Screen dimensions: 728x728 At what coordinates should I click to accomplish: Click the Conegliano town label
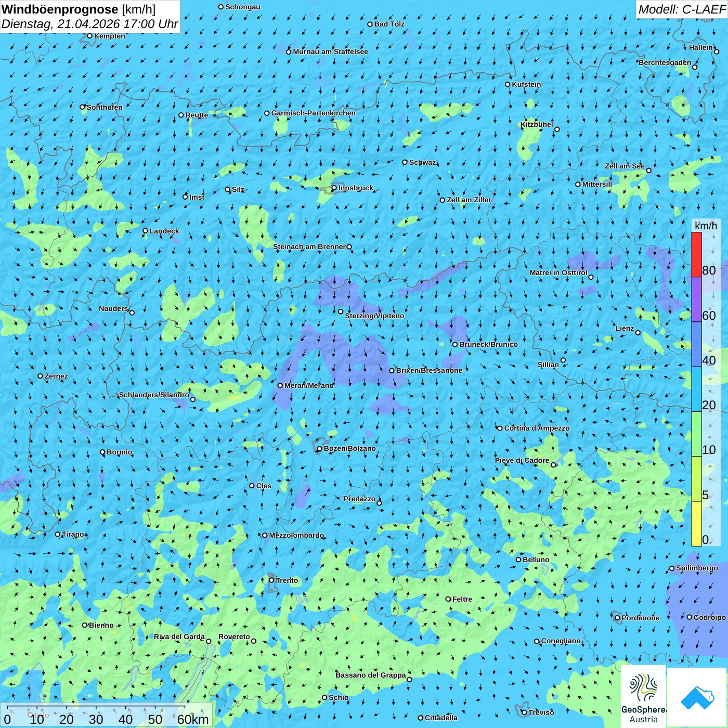click(561, 641)
